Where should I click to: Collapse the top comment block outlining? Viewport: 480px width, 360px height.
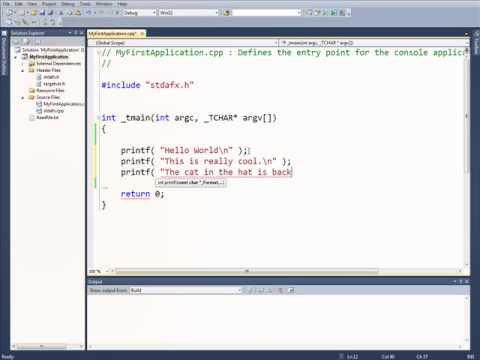(x=99, y=53)
